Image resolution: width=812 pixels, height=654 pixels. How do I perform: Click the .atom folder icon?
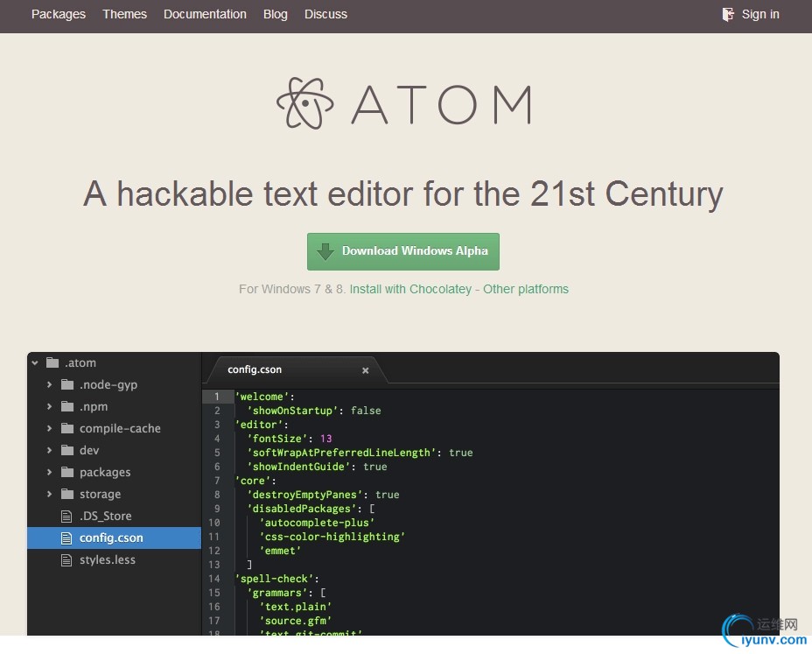[x=52, y=362]
